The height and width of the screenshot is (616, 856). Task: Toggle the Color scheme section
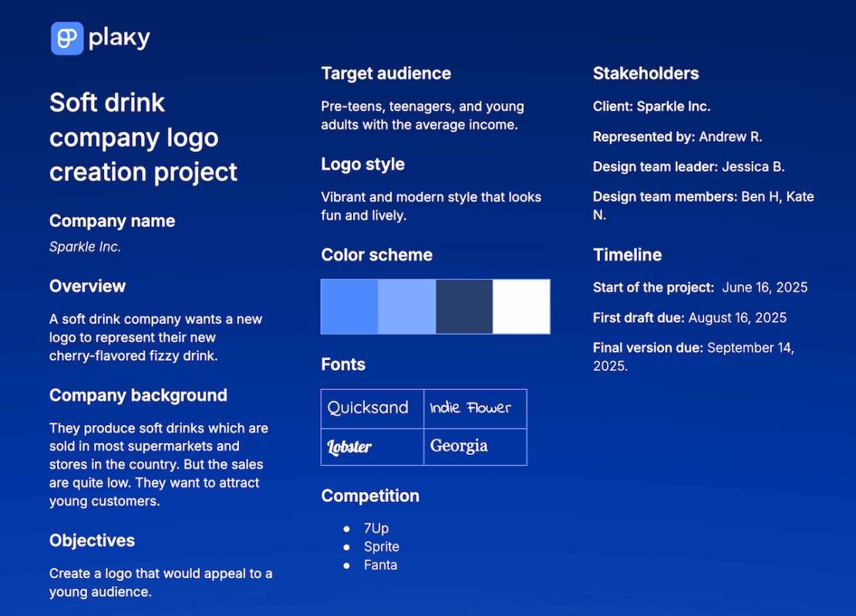(x=376, y=254)
